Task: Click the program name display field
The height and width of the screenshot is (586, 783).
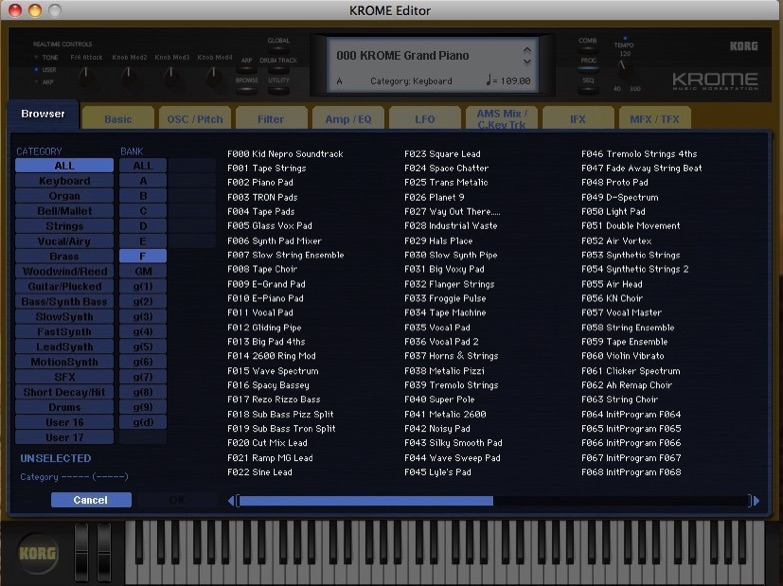Action: pyautogui.click(x=402, y=55)
